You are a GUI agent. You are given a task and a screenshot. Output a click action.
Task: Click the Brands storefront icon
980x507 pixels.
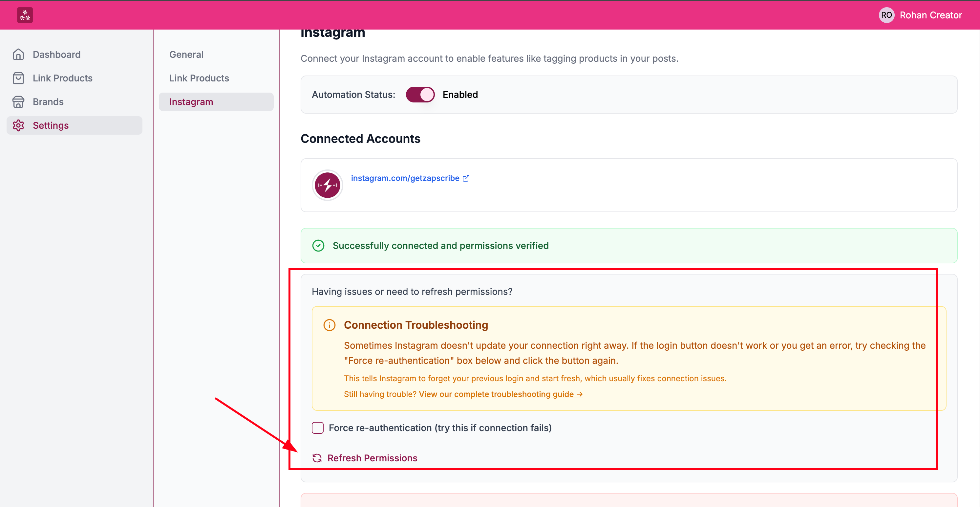point(18,101)
